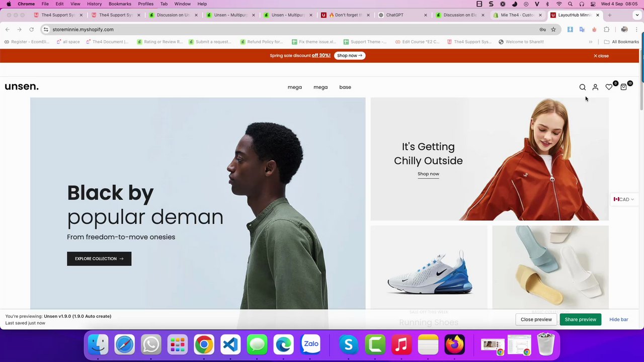
Task: Close the Spring sale announcement bar
Action: tap(601, 56)
